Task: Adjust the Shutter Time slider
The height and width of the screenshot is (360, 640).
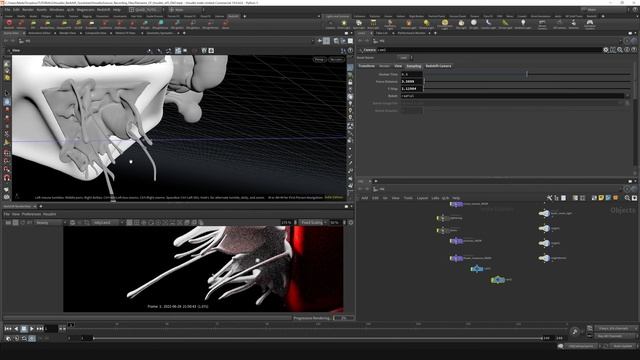Action: click(x=527, y=74)
